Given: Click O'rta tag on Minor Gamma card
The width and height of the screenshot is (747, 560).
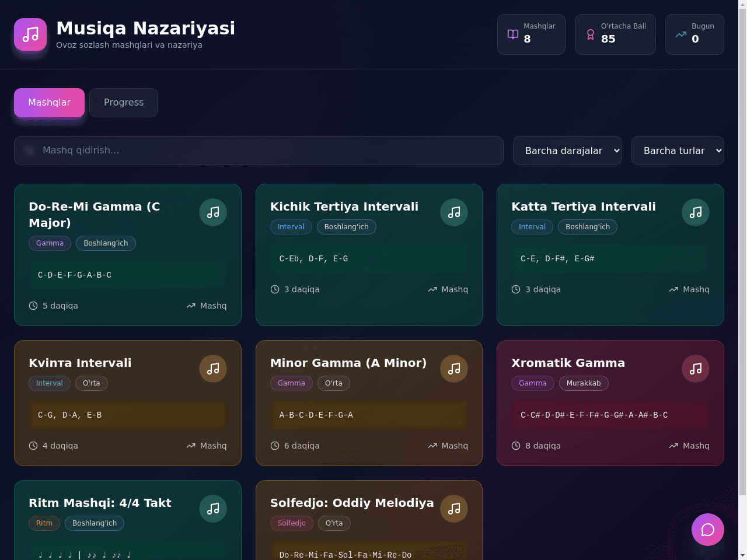Looking at the screenshot, I should (334, 383).
